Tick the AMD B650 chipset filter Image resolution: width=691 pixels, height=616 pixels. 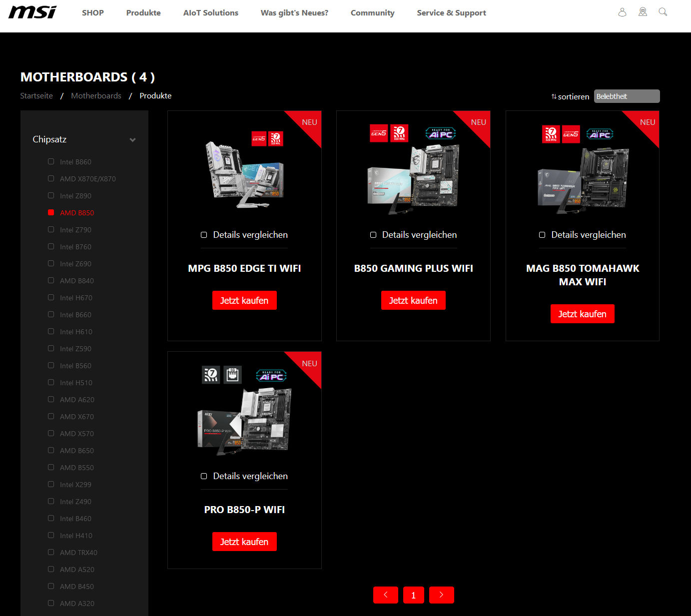pyautogui.click(x=51, y=450)
